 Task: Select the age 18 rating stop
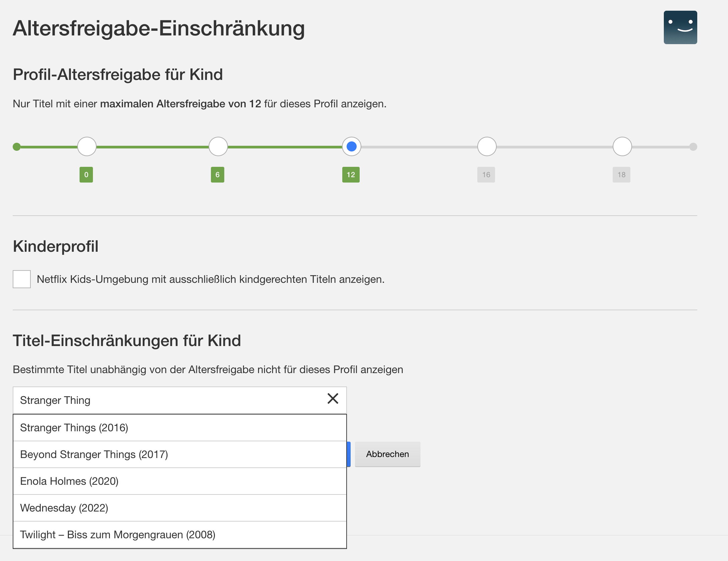tap(622, 146)
